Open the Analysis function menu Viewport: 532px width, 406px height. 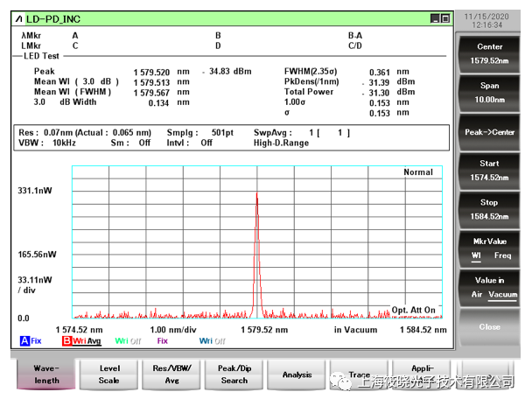[297, 374]
